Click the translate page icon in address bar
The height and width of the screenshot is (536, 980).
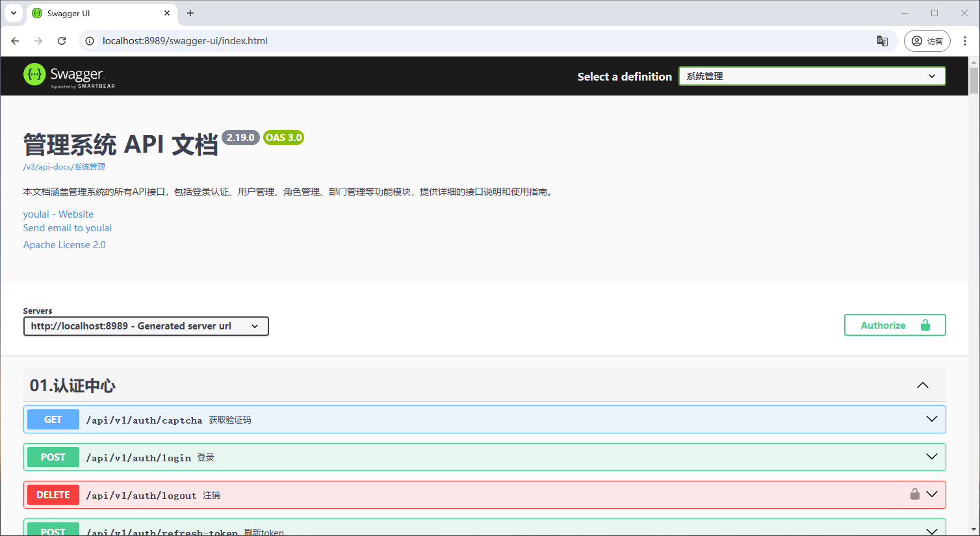pos(882,41)
